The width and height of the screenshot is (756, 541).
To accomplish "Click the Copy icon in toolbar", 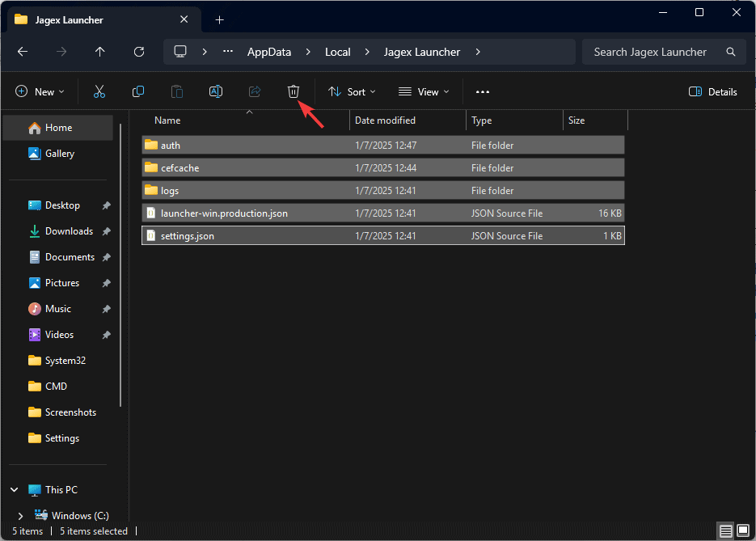I will click(x=138, y=91).
